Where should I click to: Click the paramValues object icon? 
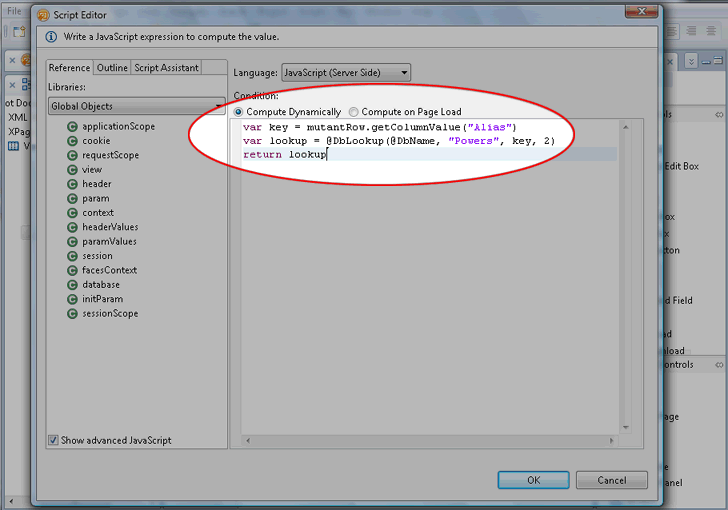pyautogui.click(x=72, y=242)
